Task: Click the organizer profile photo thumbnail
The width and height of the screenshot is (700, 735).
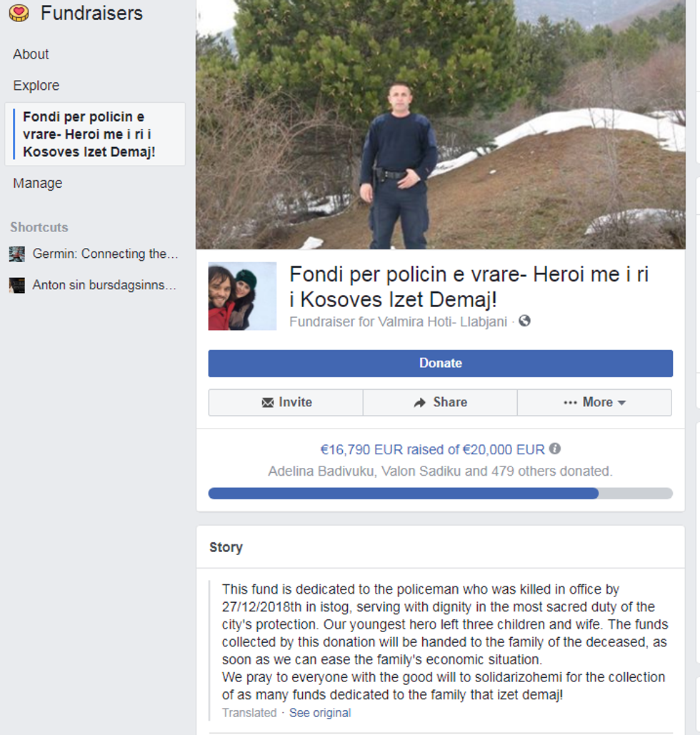Action: pyautogui.click(x=242, y=296)
